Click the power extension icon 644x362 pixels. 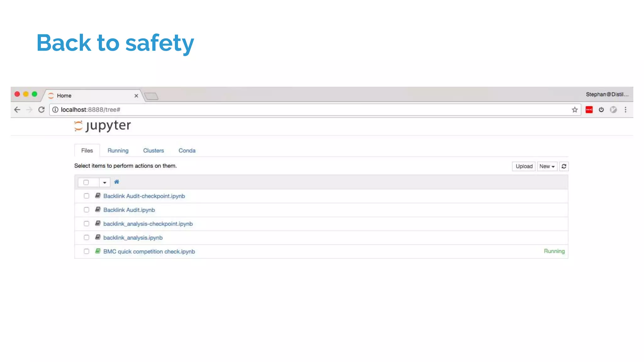[601, 110]
